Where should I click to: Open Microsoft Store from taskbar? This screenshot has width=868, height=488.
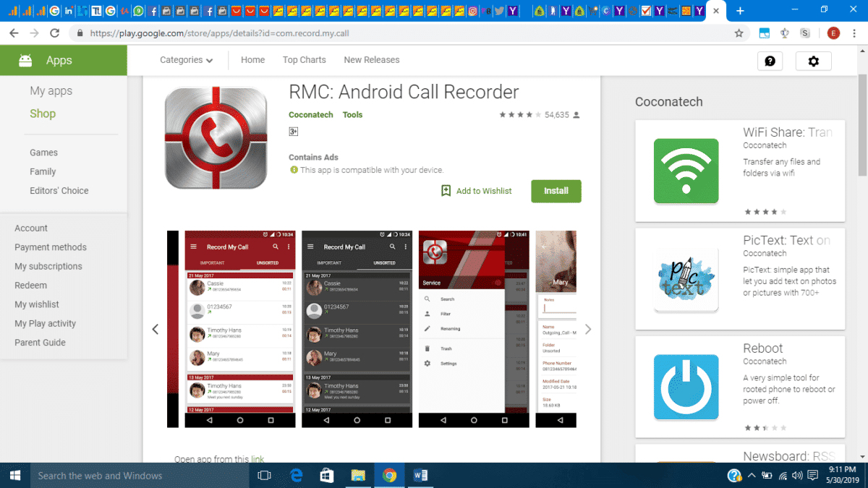pyautogui.click(x=327, y=476)
